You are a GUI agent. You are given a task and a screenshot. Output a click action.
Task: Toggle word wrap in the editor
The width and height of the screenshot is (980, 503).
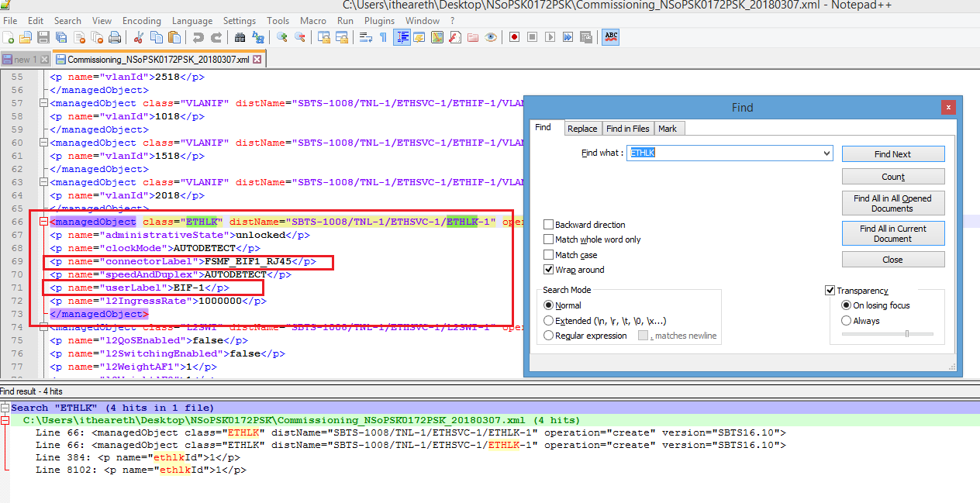(366, 36)
